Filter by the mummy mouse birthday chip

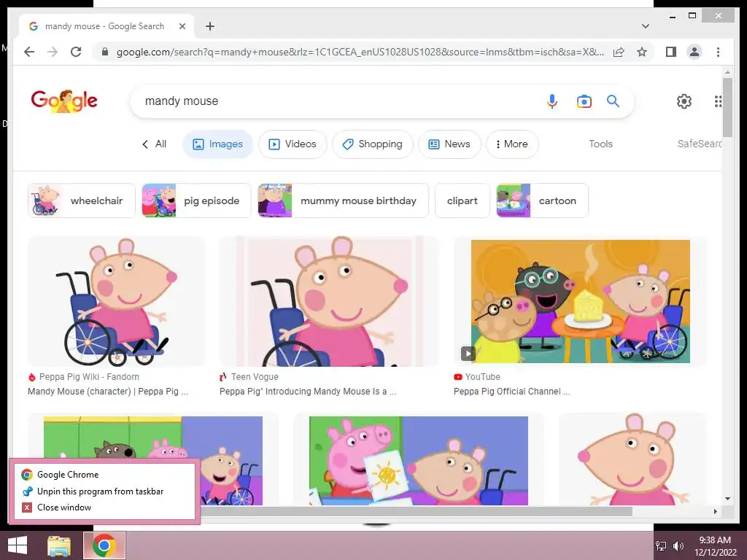coord(343,201)
